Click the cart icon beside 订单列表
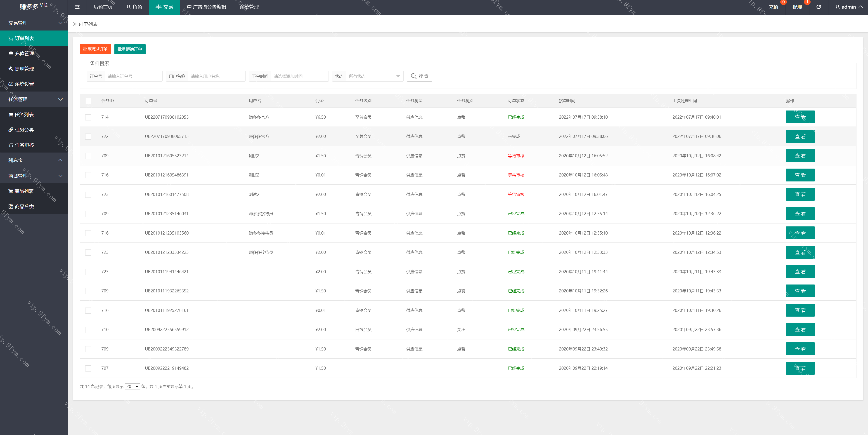 (x=11, y=38)
